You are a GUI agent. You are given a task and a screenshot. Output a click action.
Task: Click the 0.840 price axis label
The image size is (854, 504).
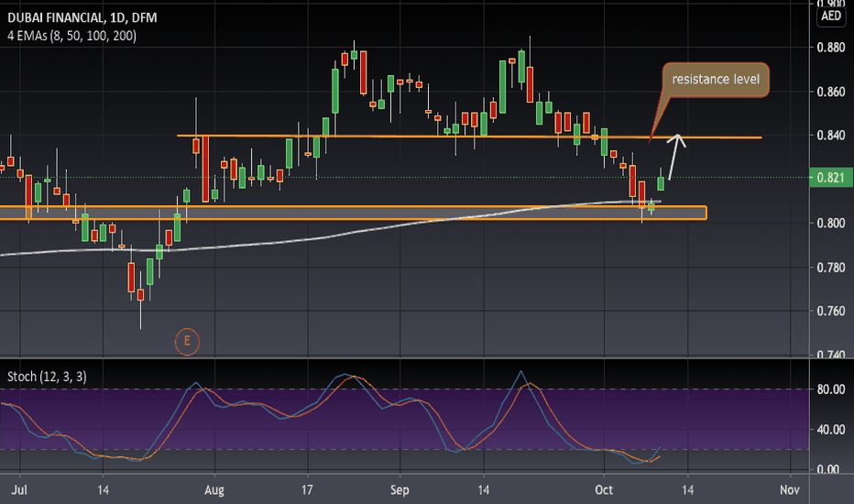tap(830, 135)
